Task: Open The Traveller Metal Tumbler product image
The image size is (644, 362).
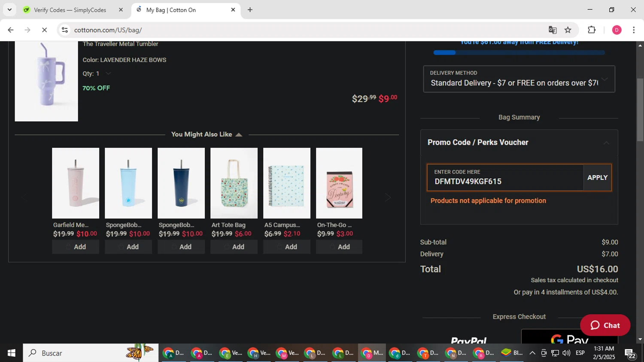Action: click(x=46, y=81)
